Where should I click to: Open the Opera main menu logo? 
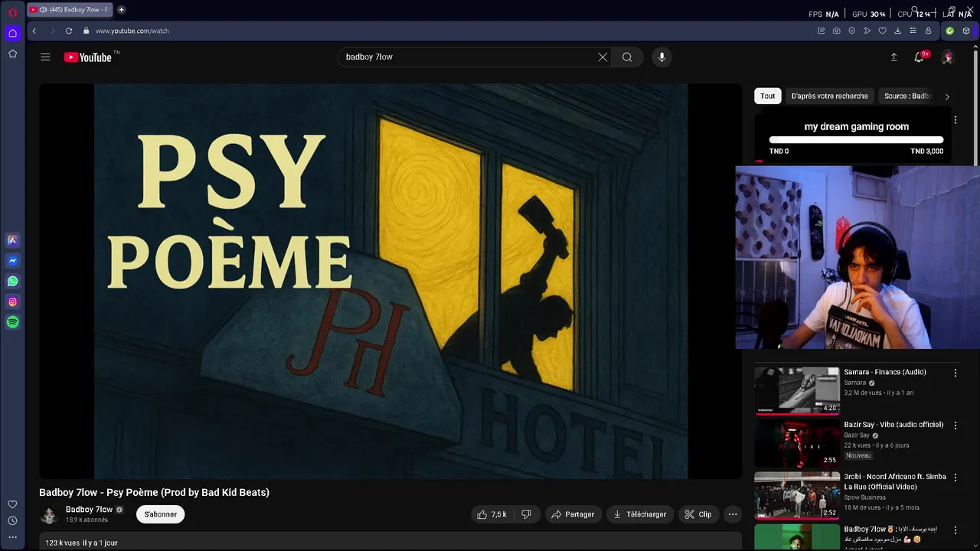(x=12, y=12)
